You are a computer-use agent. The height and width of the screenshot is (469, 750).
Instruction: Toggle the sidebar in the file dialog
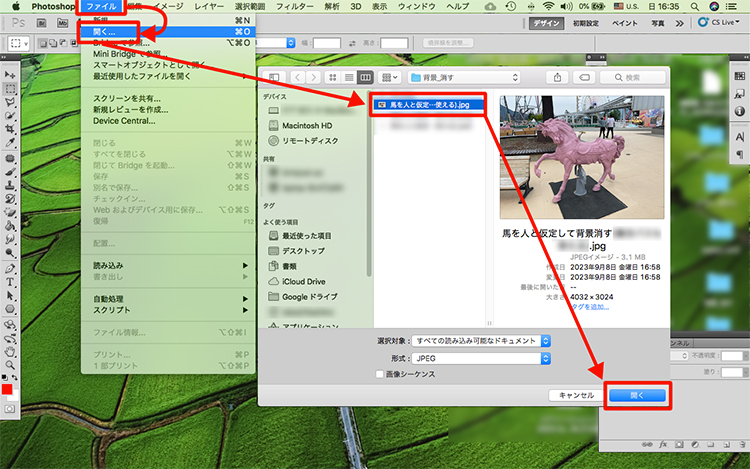point(274,77)
